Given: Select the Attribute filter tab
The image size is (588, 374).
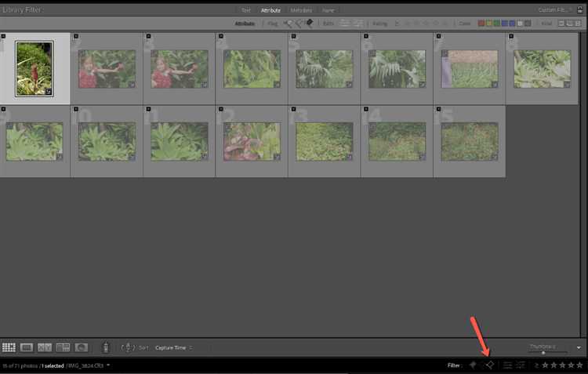Looking at the screenshot, I should click(270, 10).
